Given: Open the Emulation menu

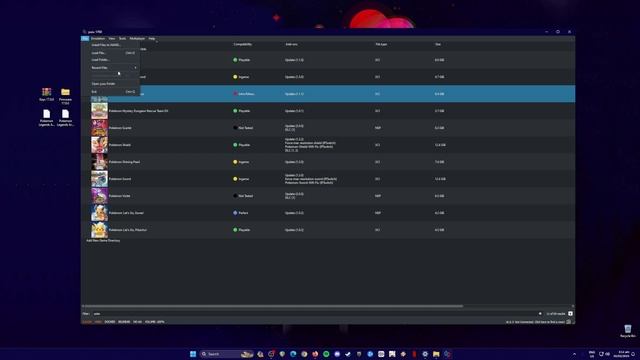Looking at the screenshot, I should coord(98,38).
